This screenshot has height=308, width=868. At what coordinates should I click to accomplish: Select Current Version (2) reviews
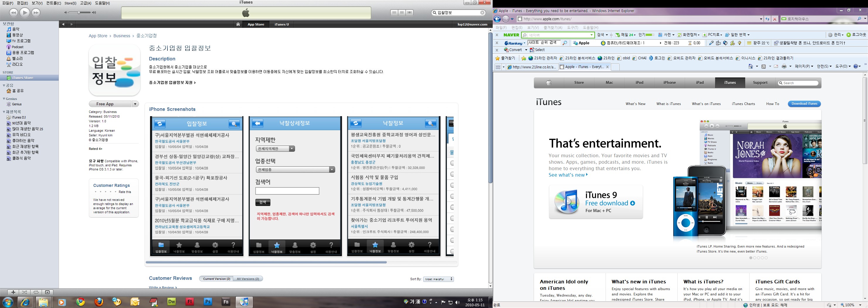(216, 279)
